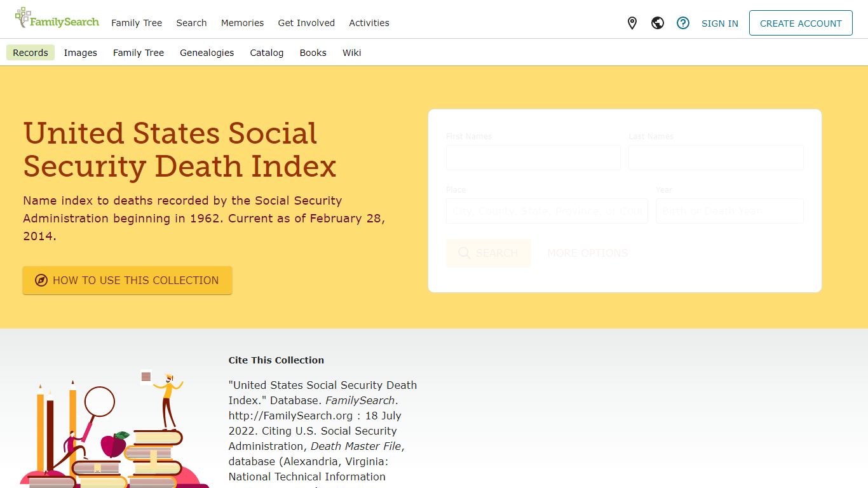Open the Genealogies section
868x488 pixels.
coord(207,52)
